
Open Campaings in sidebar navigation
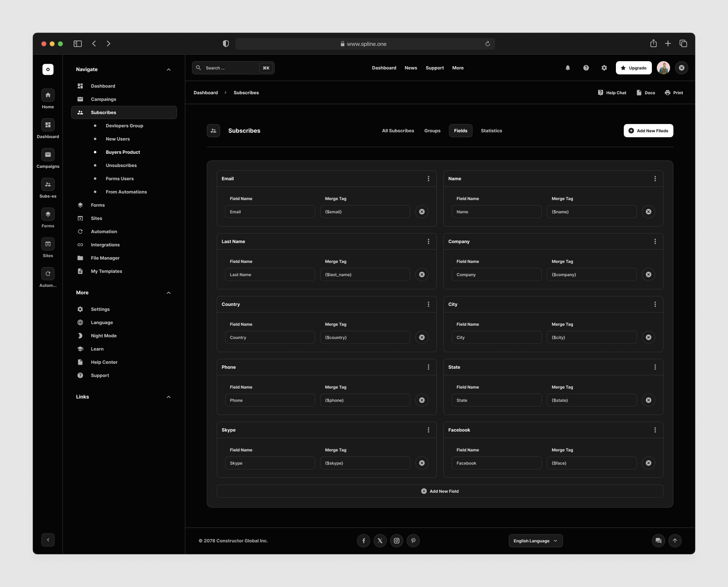pyautogui.click(x=103, y=99)
